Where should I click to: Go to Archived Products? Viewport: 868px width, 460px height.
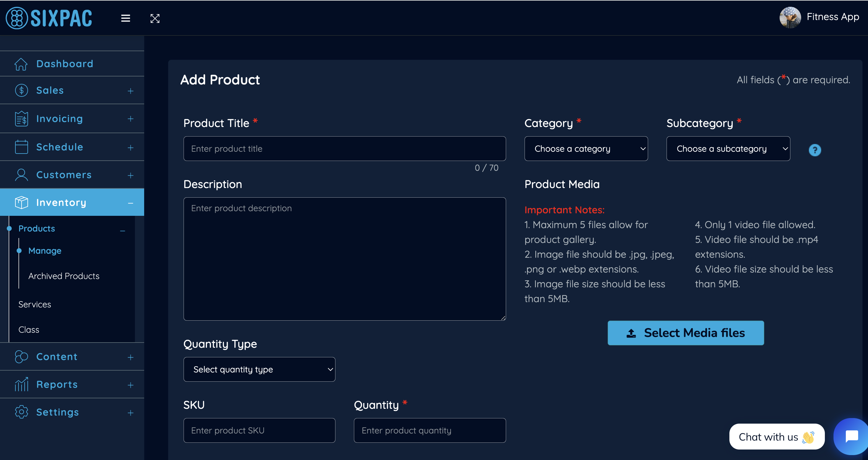pyautogui.click(x=64, y=276)
